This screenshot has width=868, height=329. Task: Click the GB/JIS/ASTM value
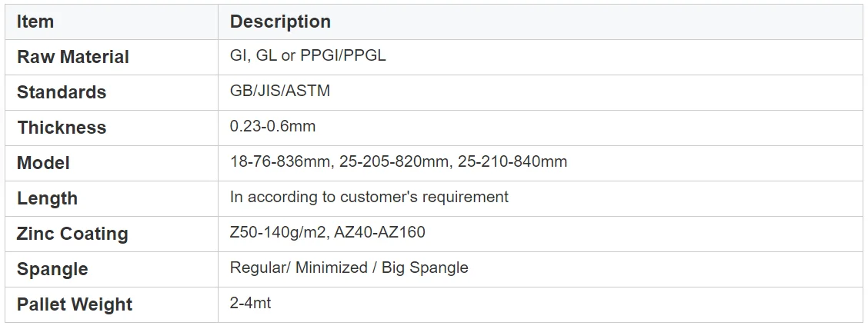[280, 91]
